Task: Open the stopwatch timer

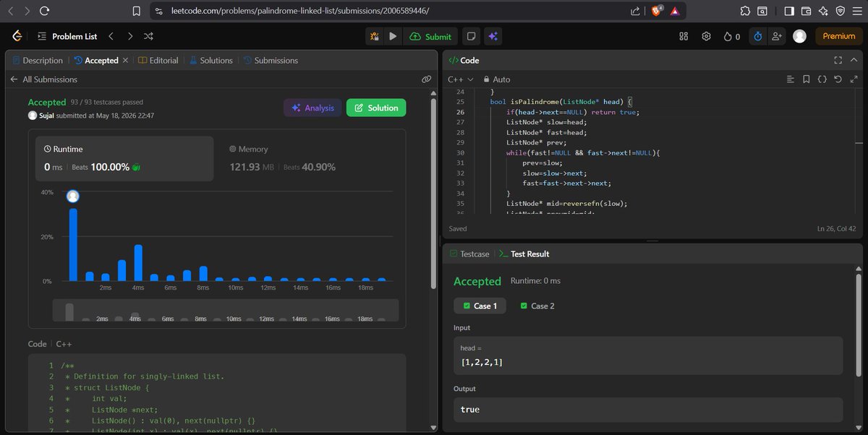Action: click(757, 36)
